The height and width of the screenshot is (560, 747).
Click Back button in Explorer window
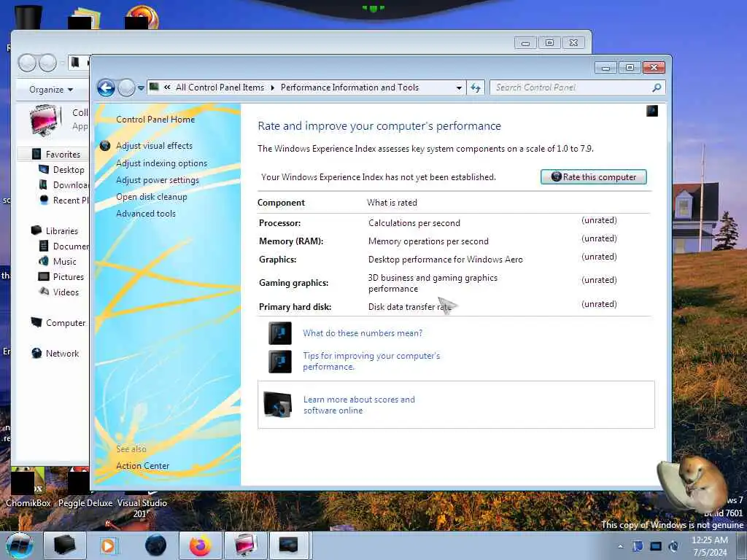click(27, 63)
